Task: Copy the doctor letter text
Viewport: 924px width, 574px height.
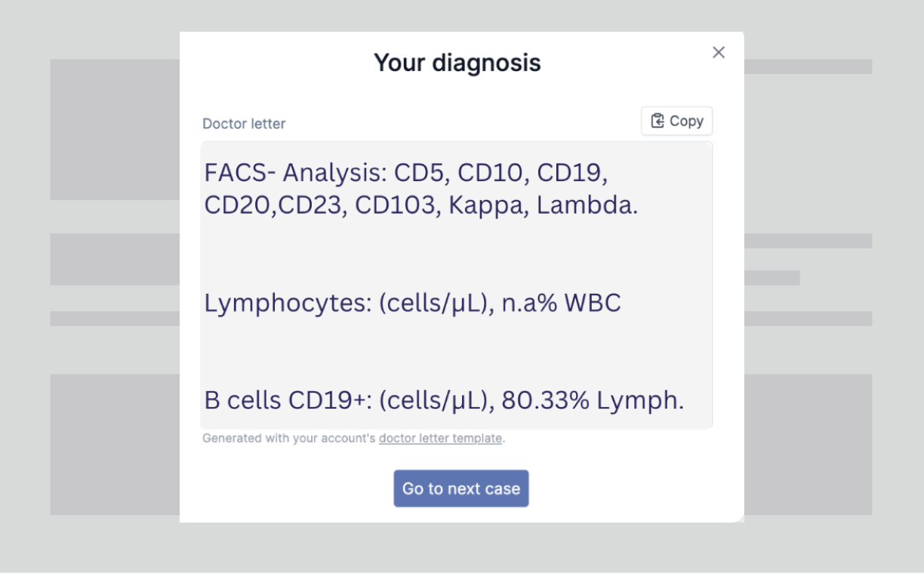Action: coord(676,121)
